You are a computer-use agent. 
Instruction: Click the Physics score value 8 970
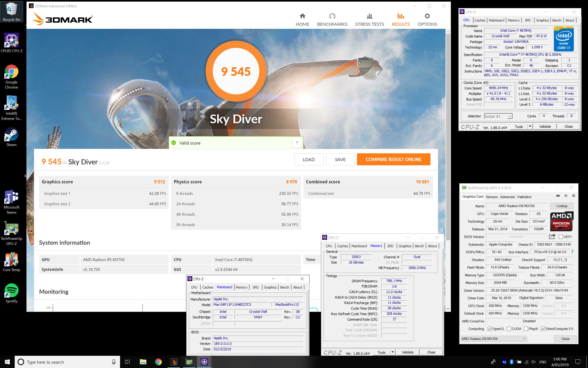(292, 182)
